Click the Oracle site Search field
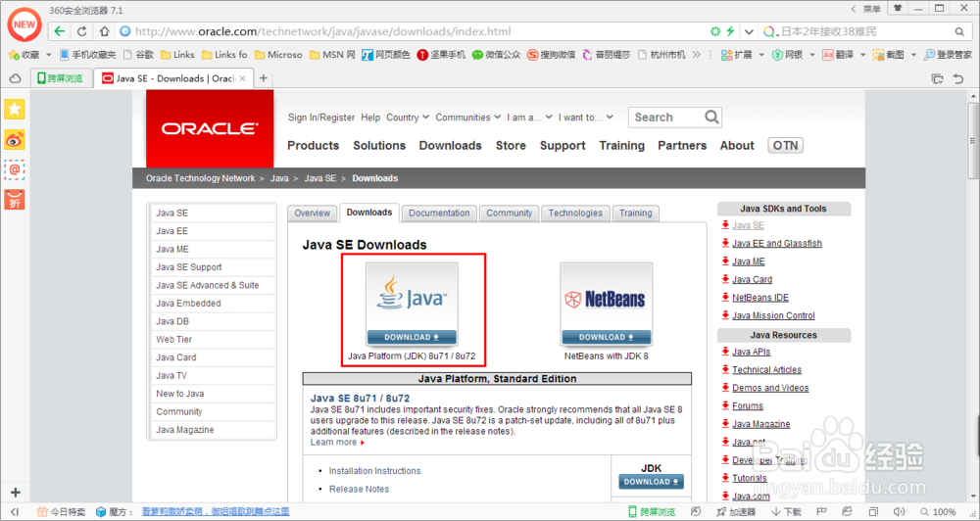980x521 pixels. point(667,118)
